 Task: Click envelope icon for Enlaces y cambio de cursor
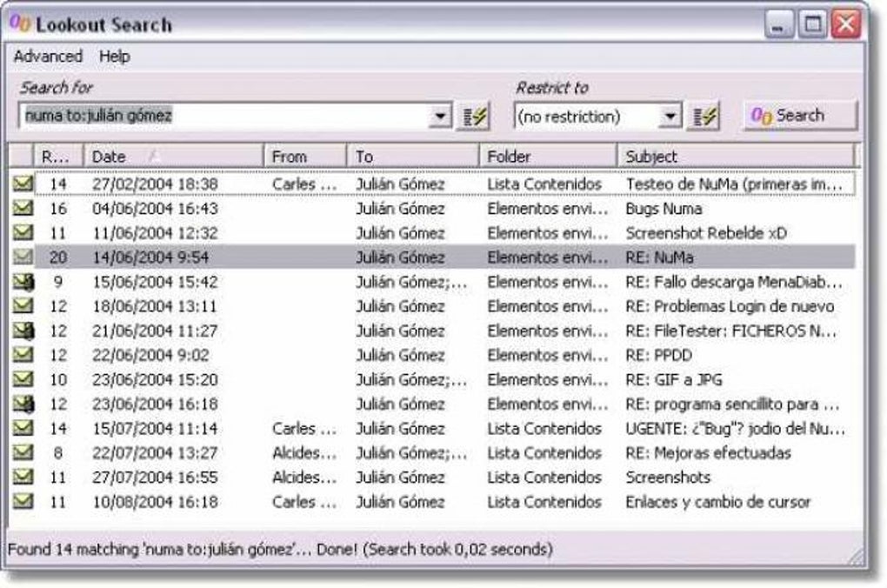(23, 501)
